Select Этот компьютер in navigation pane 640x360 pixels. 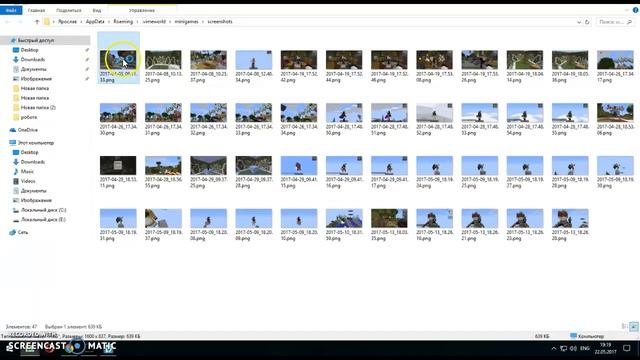36,143
